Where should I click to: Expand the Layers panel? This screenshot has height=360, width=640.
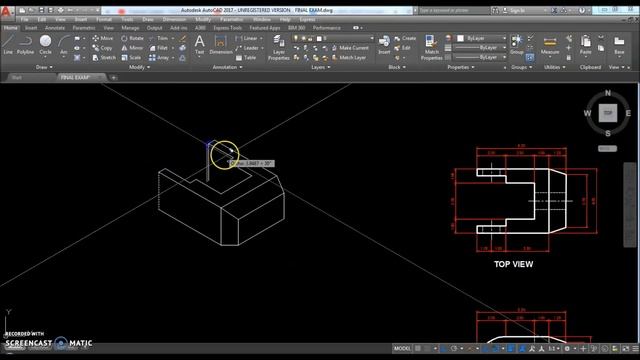click(x=320, y=67)
